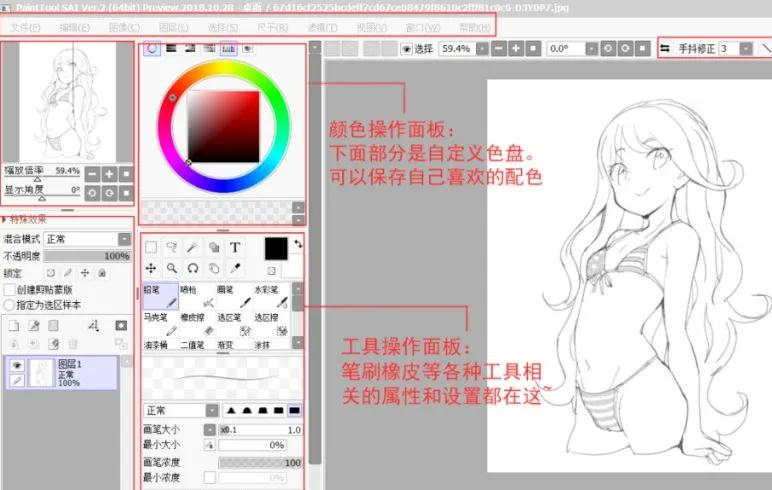Screen dimensions: 772x490
Task: Open the 画笔大小 brush size multiplier dropdown
Action: click(x=210, y=430)
